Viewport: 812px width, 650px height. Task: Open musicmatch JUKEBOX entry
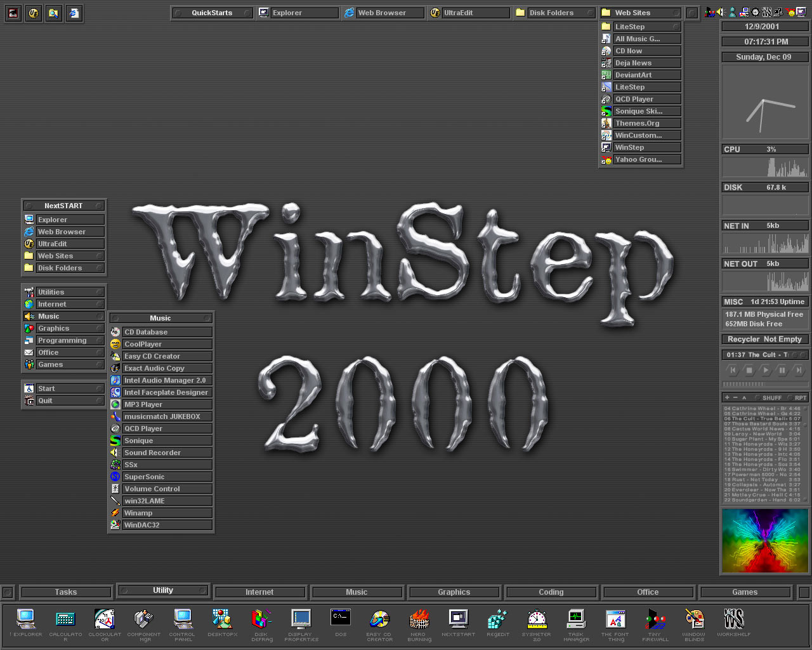point(161,416)
